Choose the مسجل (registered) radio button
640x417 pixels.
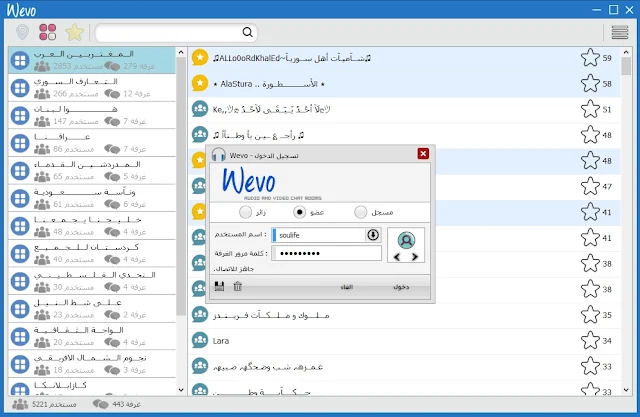(x=360, y=212)
